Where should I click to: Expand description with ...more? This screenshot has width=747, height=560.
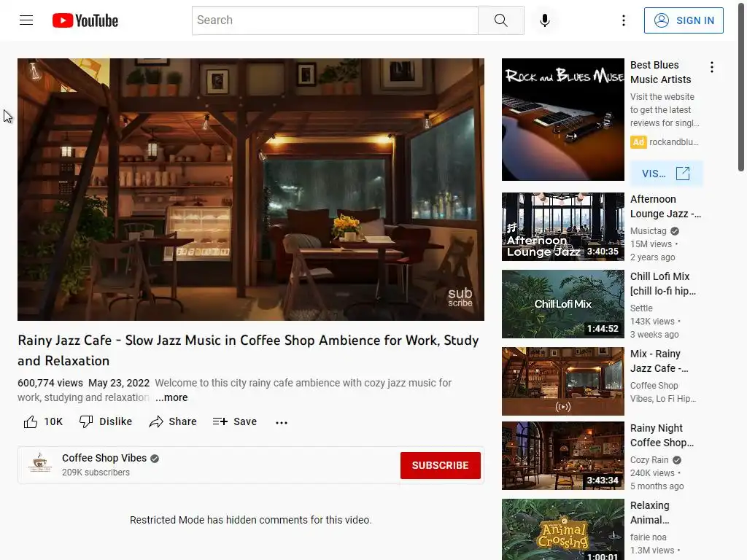pos(171,397)
